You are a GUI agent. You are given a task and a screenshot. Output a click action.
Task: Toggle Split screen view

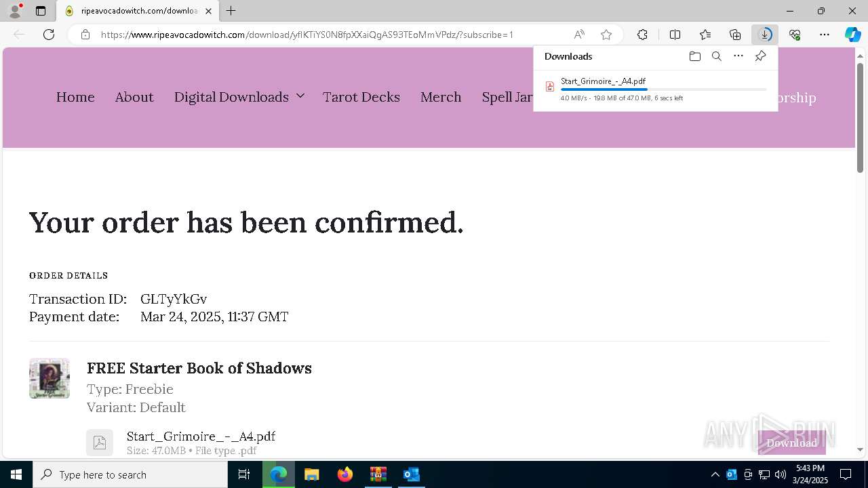coord(675,35)
